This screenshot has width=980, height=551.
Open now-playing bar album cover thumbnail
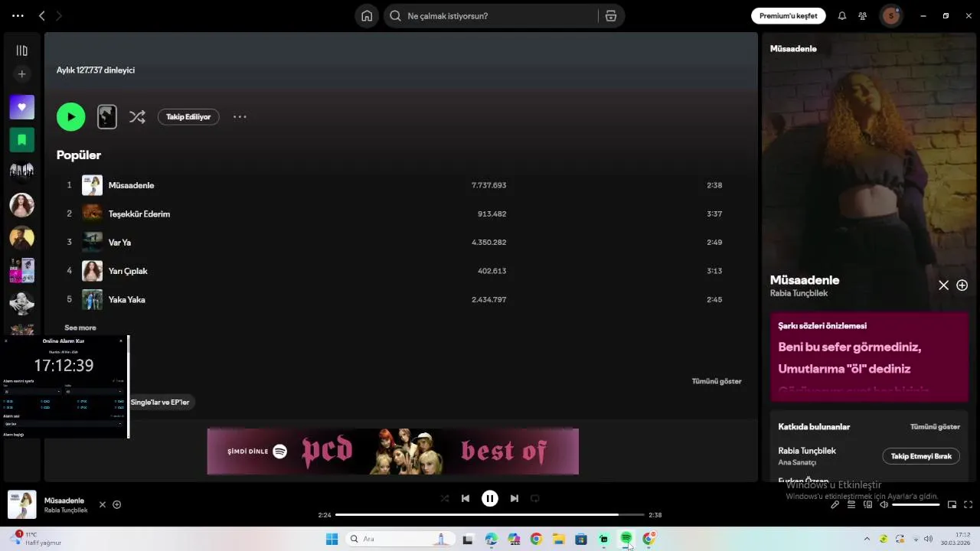(x=21, y=505)
